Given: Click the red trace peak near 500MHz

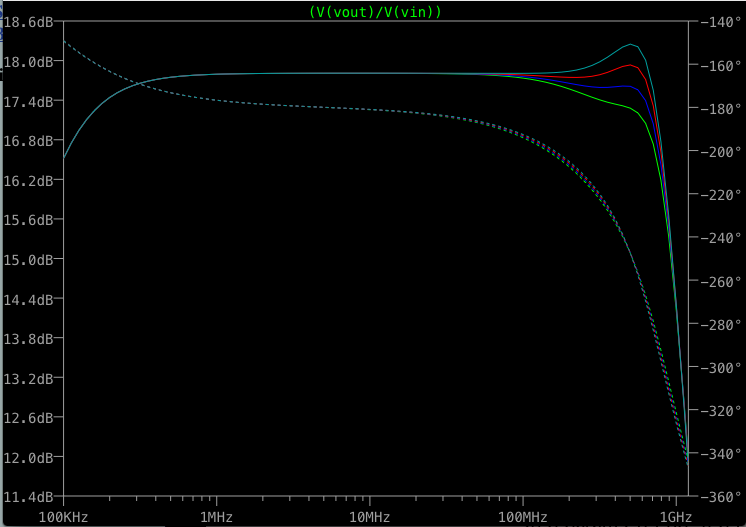Looking at the screenshot, I should (630, 65).
